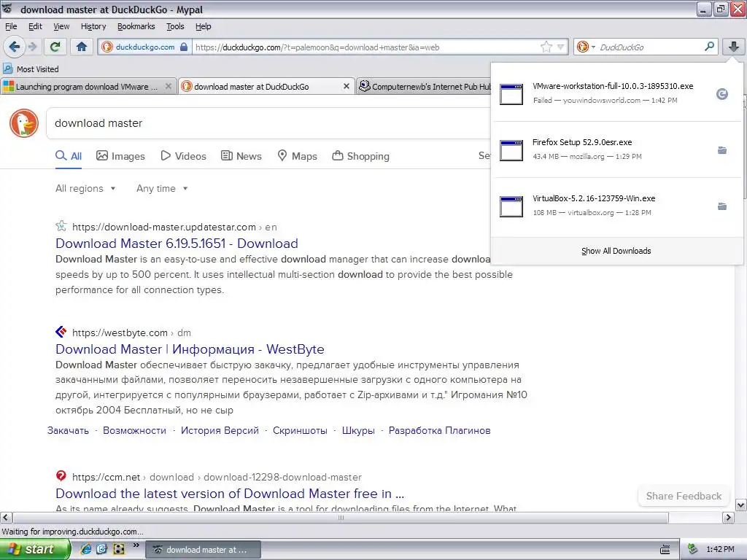Screen dimensions: 747x560
Task: Click the Firefox Setup file icon
Action: coord(511,150)
